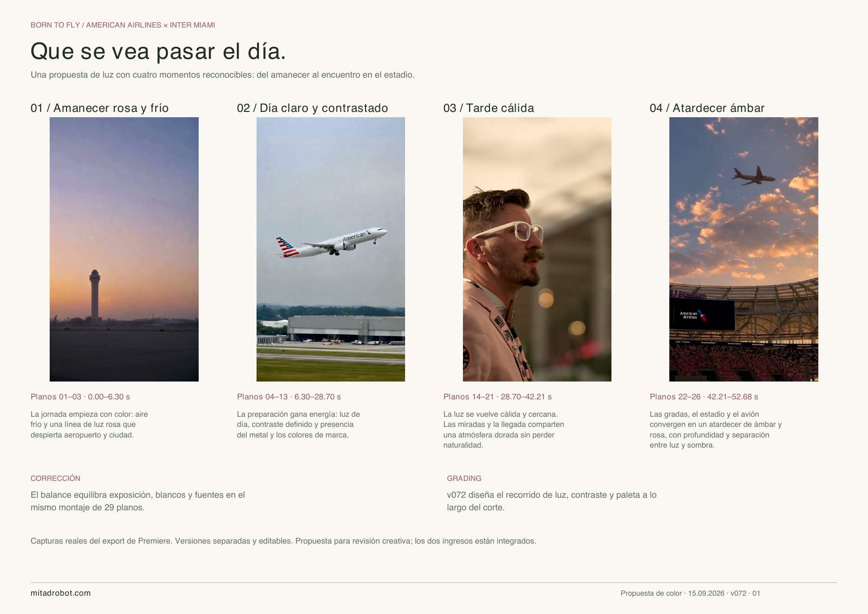Image resolution: width=868 pixels, height=614 pixels.
Task: Open the stadium sunset image
Action: pyautogui.click(x=744, y=249)
